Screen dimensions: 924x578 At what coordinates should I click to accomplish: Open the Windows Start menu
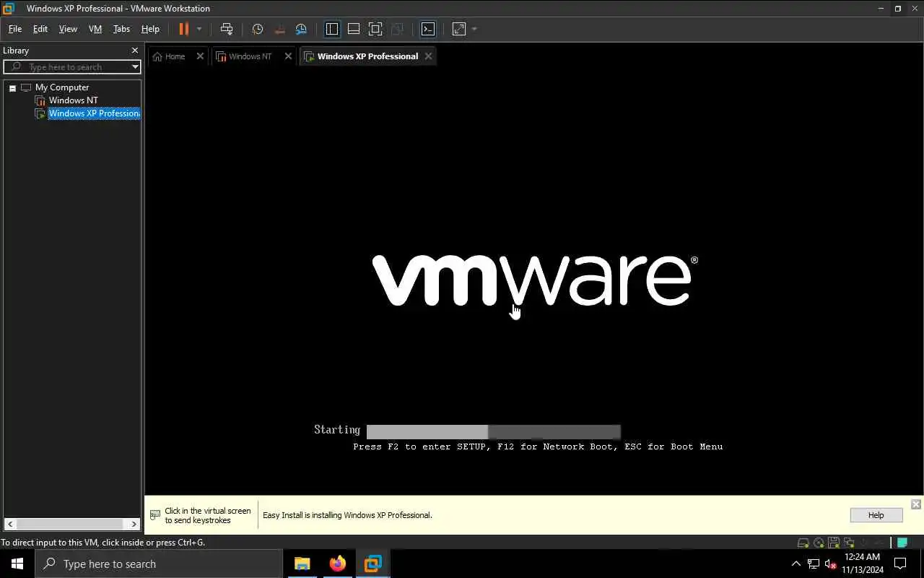17,564
